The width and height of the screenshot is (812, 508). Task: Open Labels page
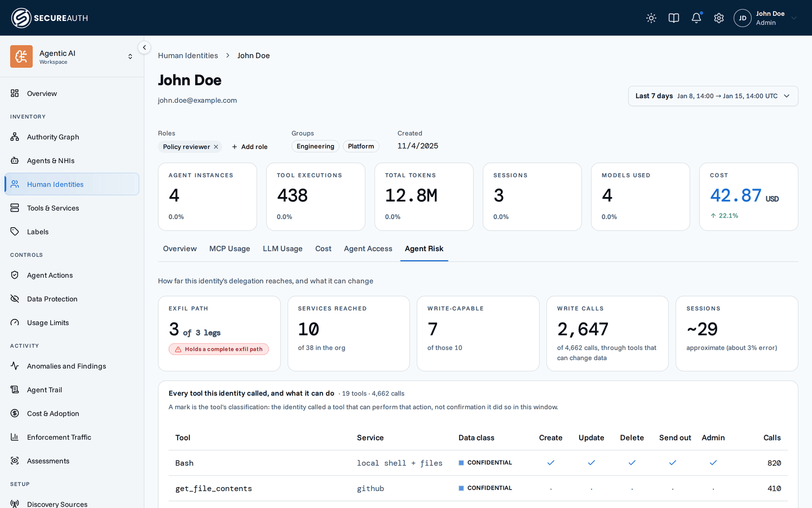click(x=72, y=231)
